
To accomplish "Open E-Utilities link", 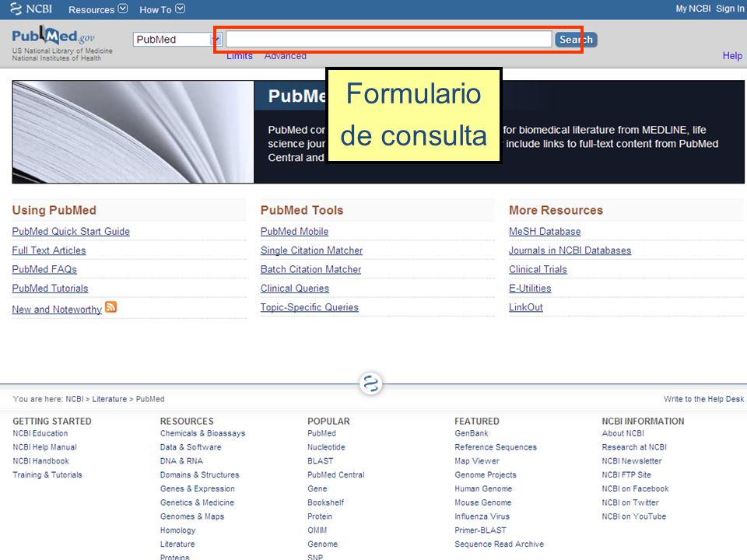I will pyautogui.click(x=530, y=289).
